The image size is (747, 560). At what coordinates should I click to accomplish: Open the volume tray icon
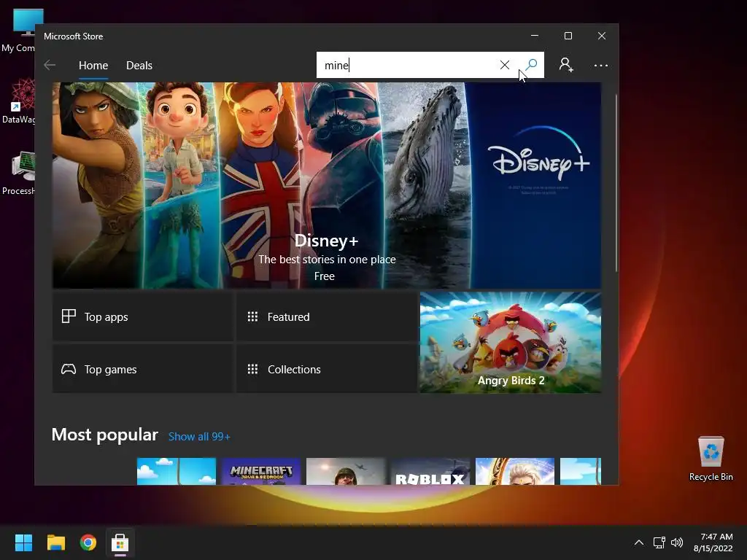click(x=676, y=542)
